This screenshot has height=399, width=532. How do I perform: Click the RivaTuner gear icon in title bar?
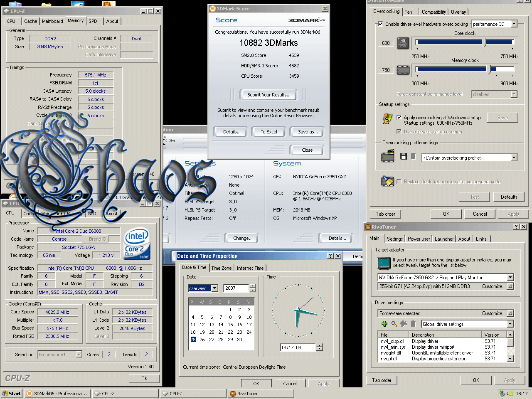tap(368, 227)
